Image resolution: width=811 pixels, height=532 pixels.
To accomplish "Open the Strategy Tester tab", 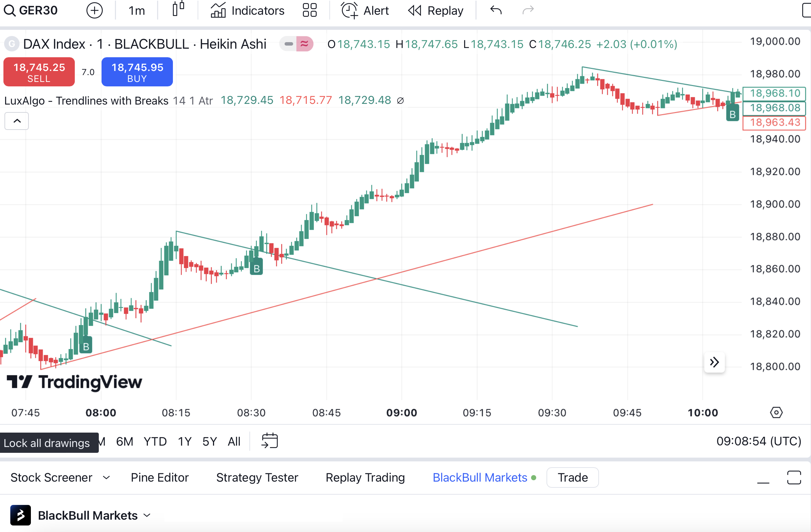I will pos(257,477).
